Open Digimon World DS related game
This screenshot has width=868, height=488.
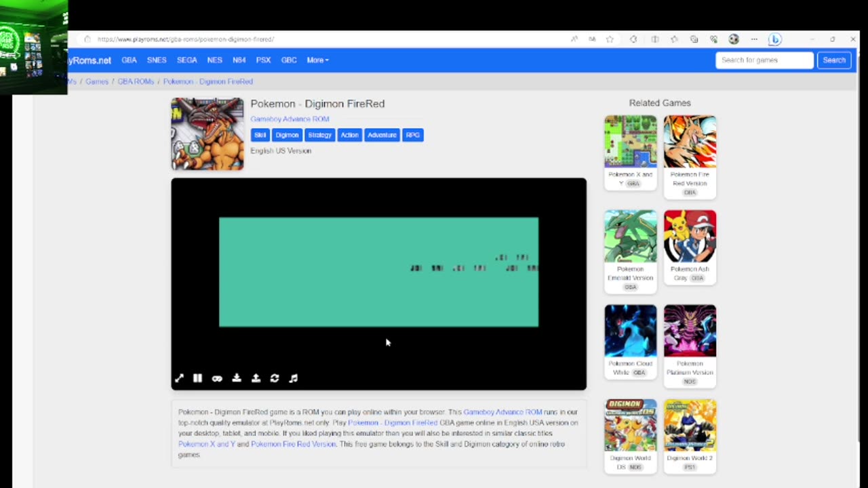[631, 436]
